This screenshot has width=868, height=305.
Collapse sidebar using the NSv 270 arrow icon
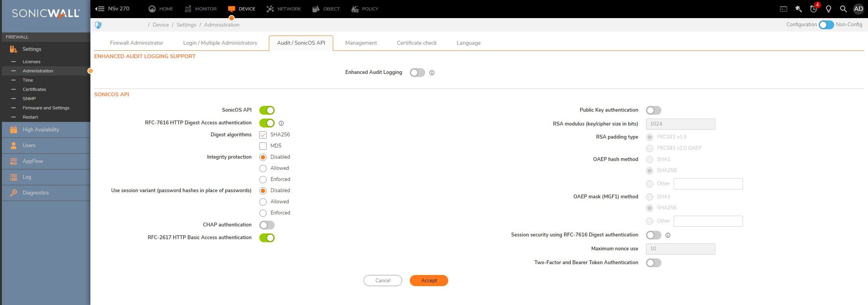(x=100, y=9)
